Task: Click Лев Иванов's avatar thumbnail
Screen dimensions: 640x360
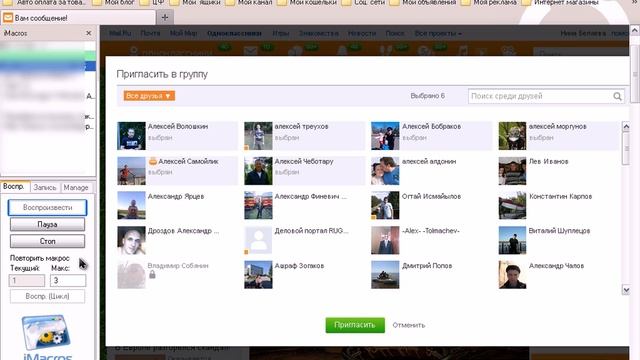Action: 512,171
